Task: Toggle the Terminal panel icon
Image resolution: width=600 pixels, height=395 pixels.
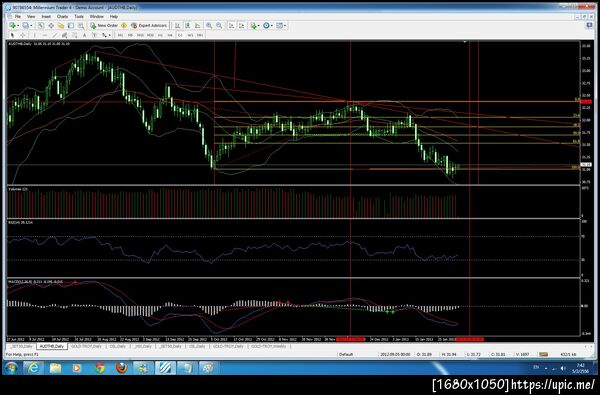Action: pos(71,26)
